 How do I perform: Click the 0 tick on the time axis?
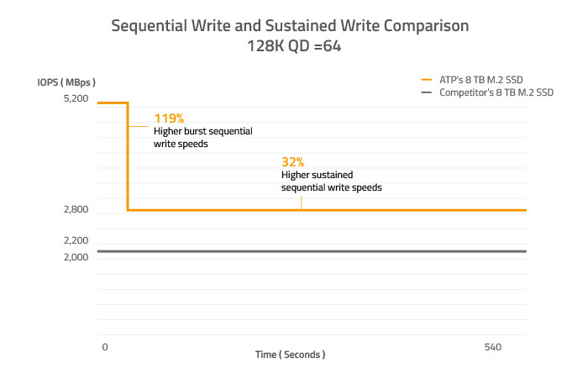point(105,347)
